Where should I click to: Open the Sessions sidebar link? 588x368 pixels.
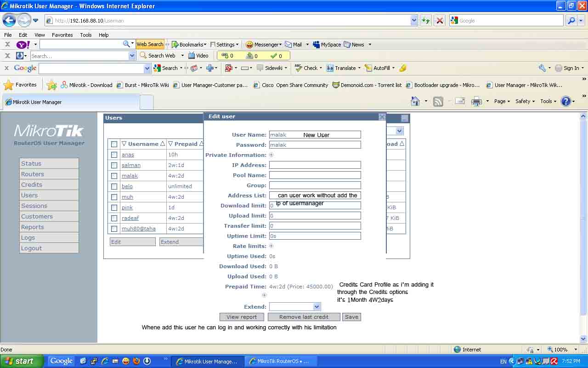pyautogui.click(x=49, y=206)
